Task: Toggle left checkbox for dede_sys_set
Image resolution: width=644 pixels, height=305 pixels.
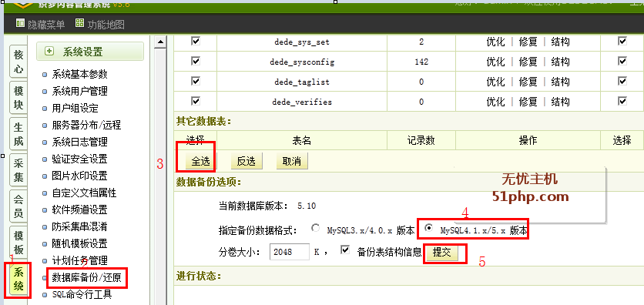Action: (x=196, y=41)
